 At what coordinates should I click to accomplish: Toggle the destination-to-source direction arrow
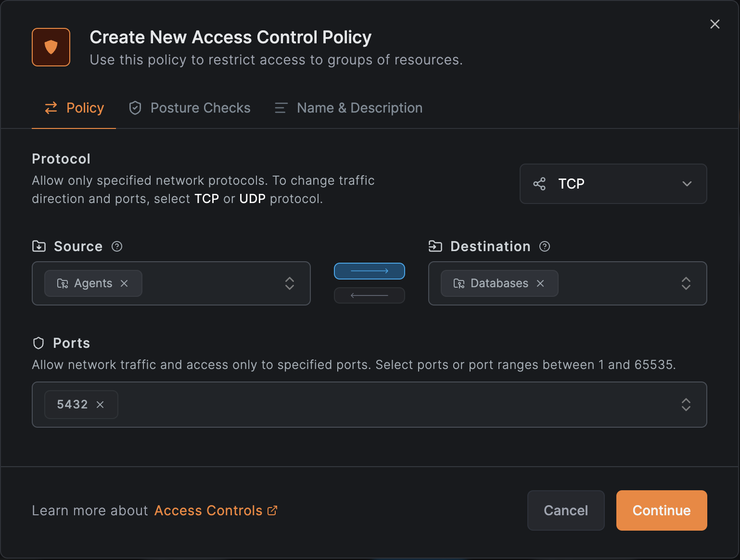click(x=370, y=295)
